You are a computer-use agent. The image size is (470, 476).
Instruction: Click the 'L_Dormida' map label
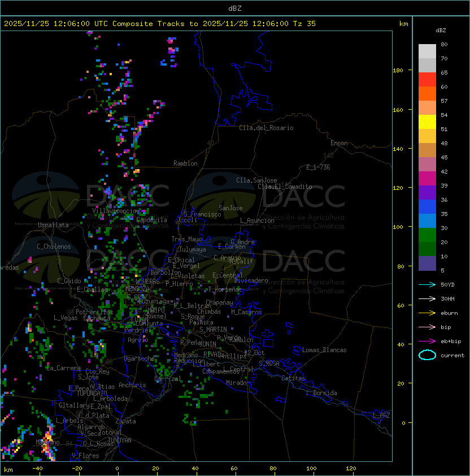click(321, 393)
